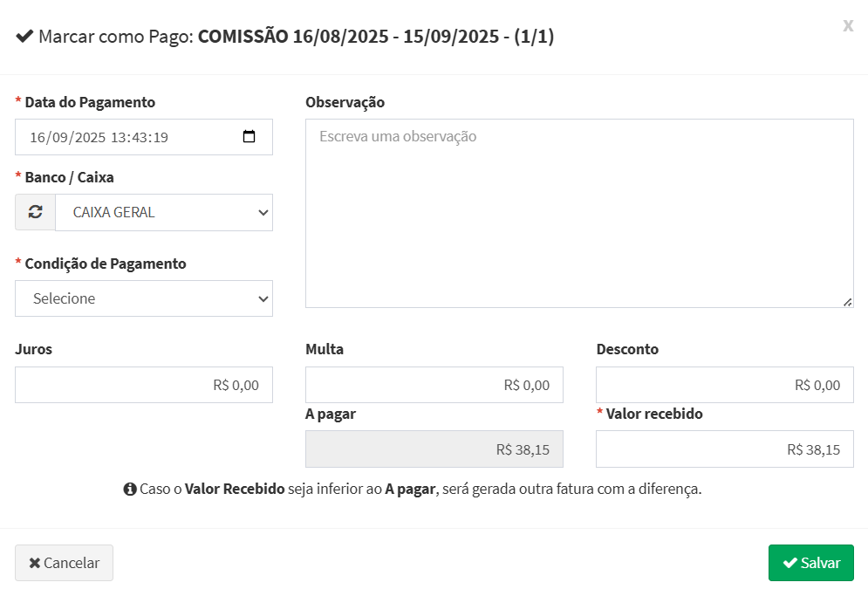Click the refresh icon beside Banco / Caixa
868x596 pixels.
(x=35, y=212)
